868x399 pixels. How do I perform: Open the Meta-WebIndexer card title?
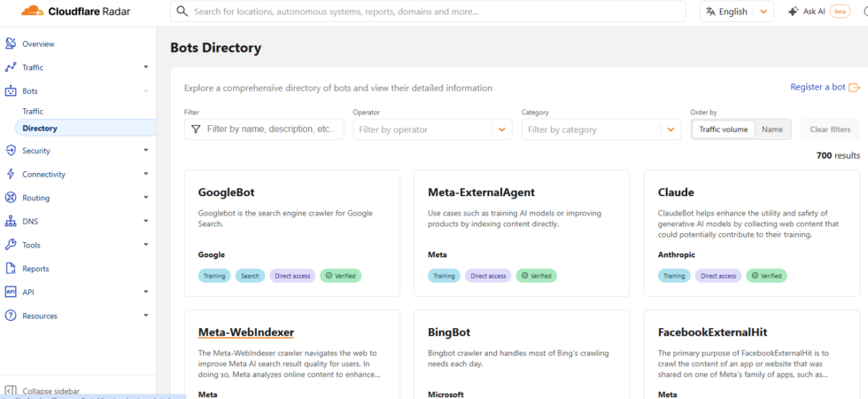(246, 332)
